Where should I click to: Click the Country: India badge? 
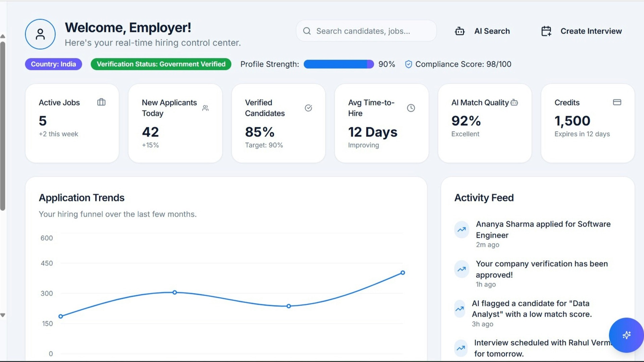pos(53,64)
